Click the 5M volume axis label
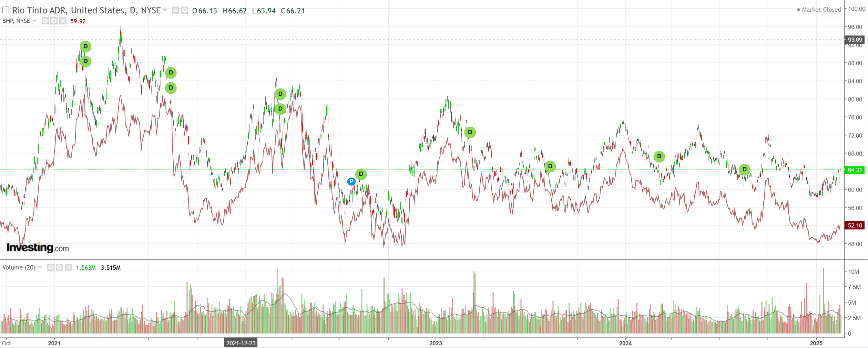The height and width of the screenshot is (348, 868). tap(852, 303)
